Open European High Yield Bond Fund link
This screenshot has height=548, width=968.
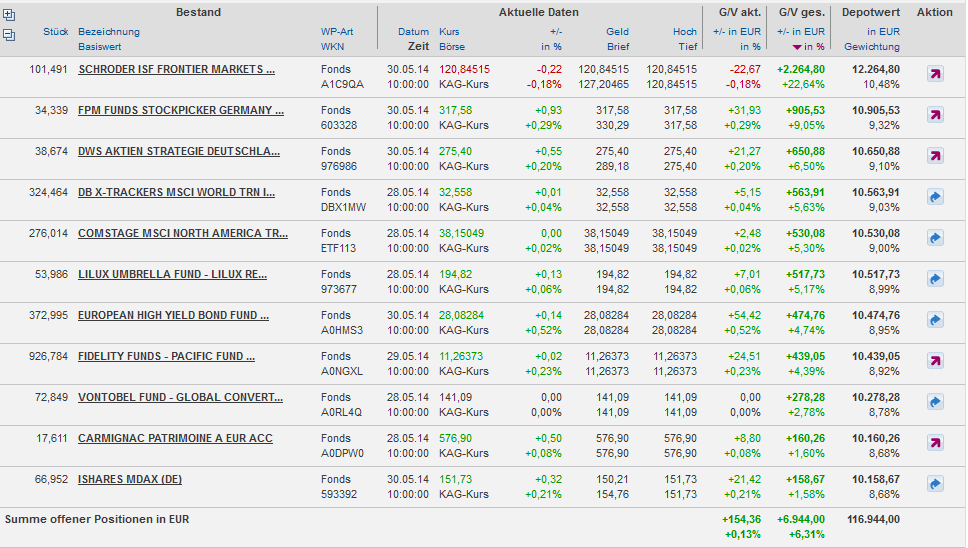pos(173,315)
